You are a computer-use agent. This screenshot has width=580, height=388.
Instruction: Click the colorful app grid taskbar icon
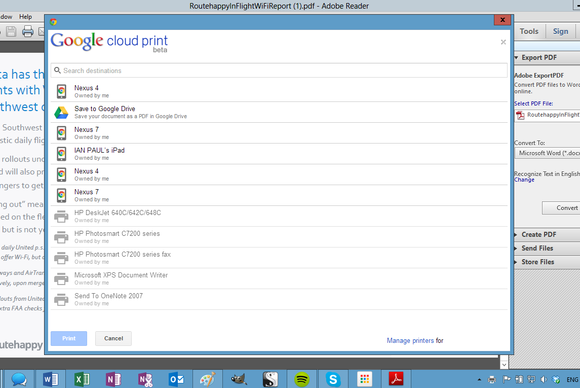364,379
